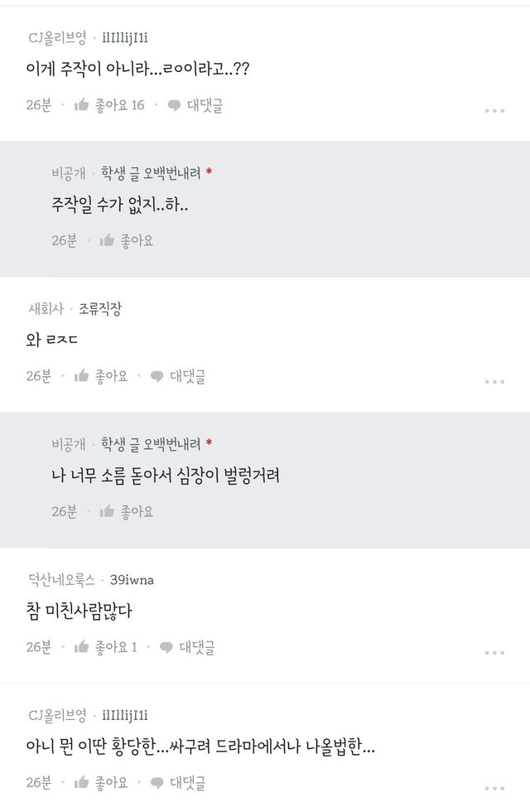Open more options for the 새회사 comment

tap(494, 382)
